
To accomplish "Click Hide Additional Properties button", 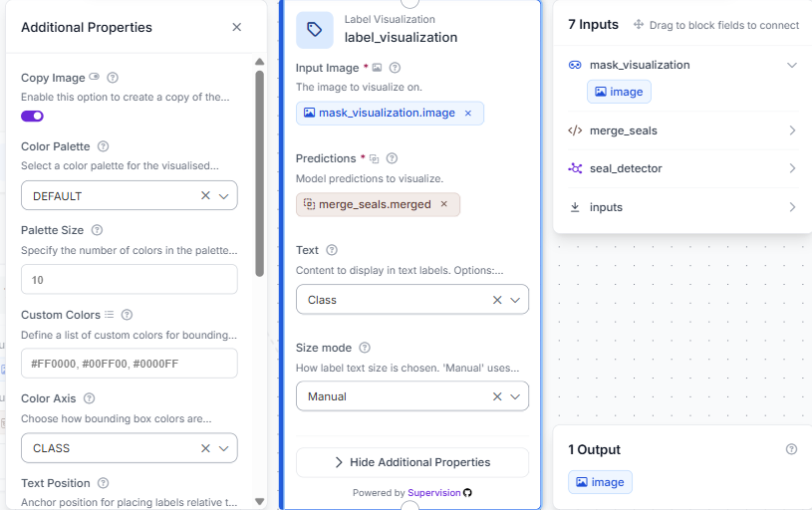I will click(x=412, y=462).
